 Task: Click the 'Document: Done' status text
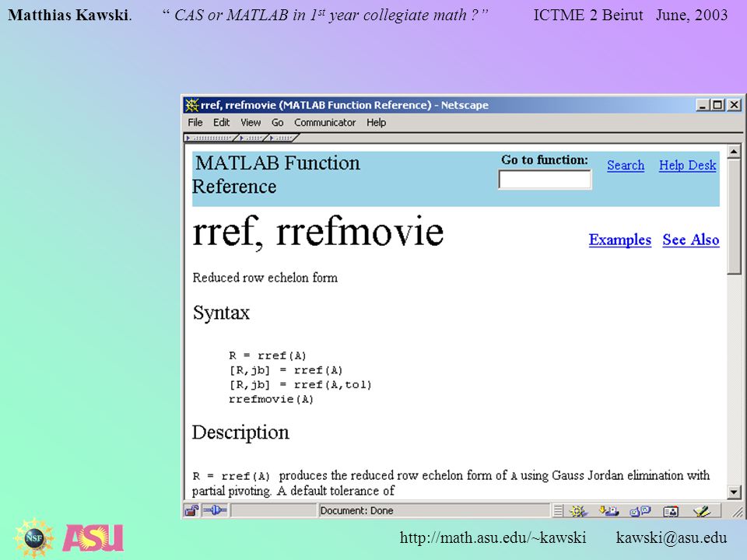(356, 510)
